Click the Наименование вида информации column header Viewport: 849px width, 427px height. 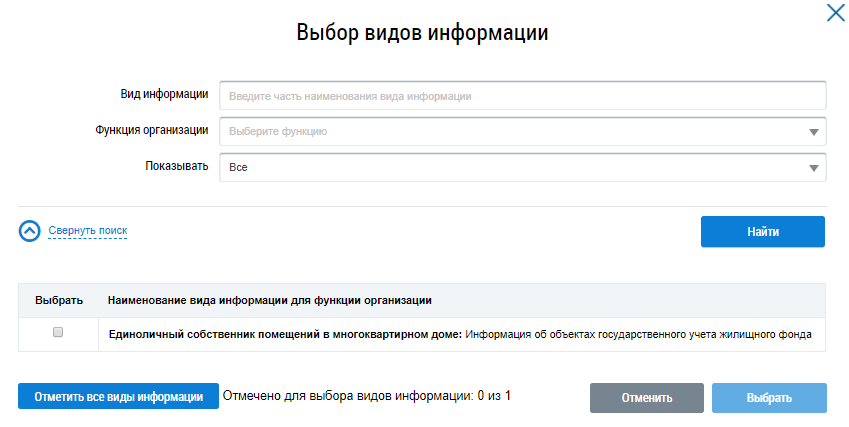(x=269, y=300)
